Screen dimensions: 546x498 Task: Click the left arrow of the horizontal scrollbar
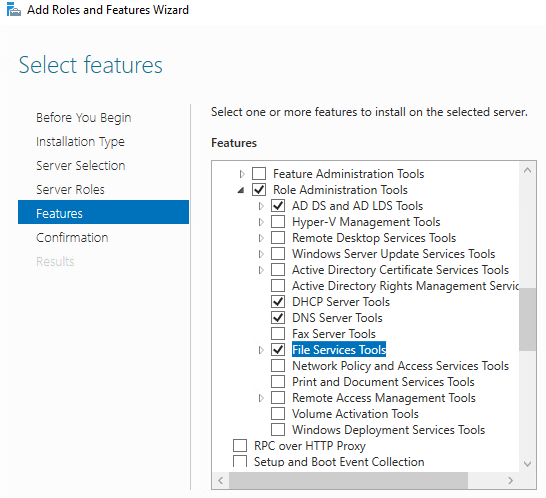pos(220,481)
